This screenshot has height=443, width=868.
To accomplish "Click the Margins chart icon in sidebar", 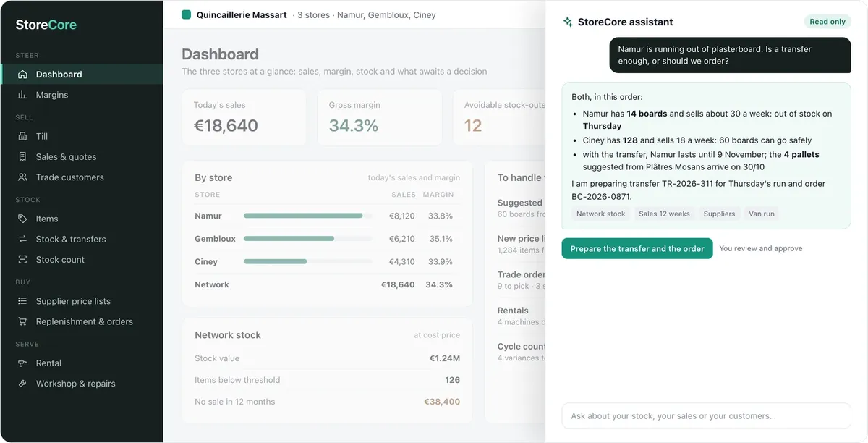I will tap(22, 95).
